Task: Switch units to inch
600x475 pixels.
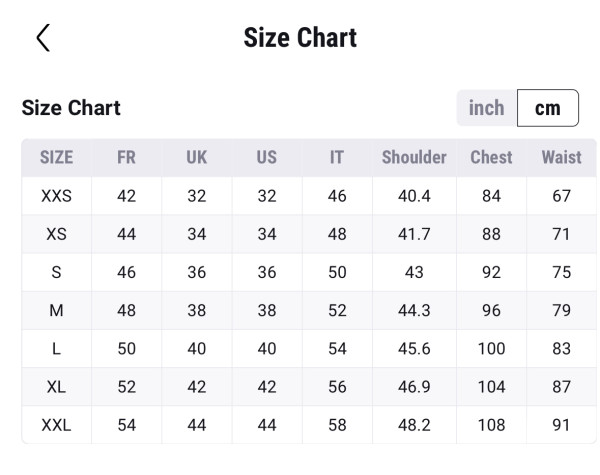Action: pyautogui.click(x=487, y=108)
